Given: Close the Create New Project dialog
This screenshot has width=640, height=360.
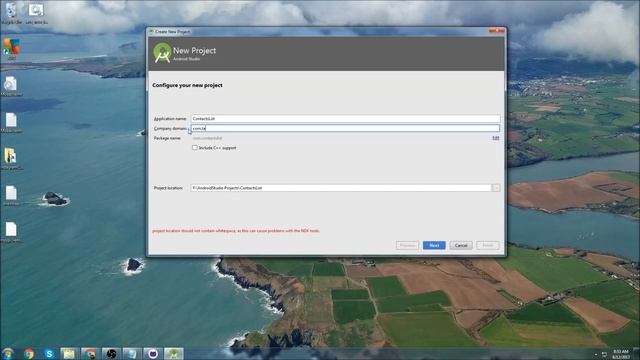Looking at the screenshot, I should [496, 31].
